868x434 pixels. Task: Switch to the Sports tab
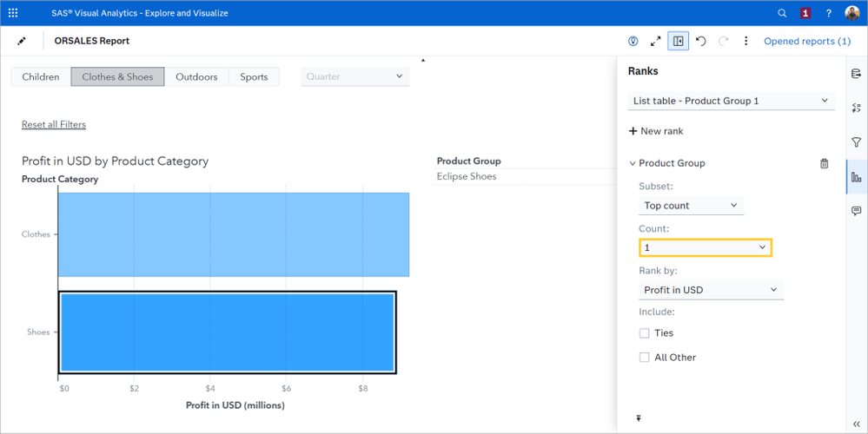pos(254,76)
